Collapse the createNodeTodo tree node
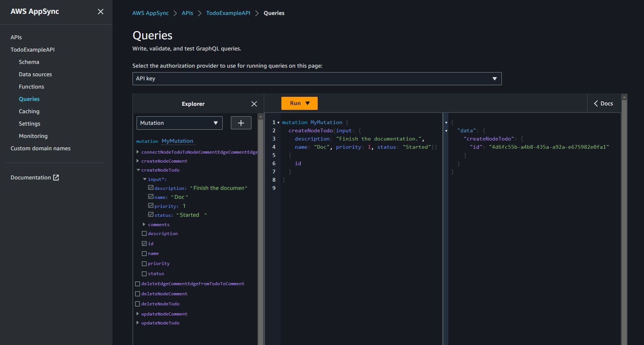 pos(138,170)
